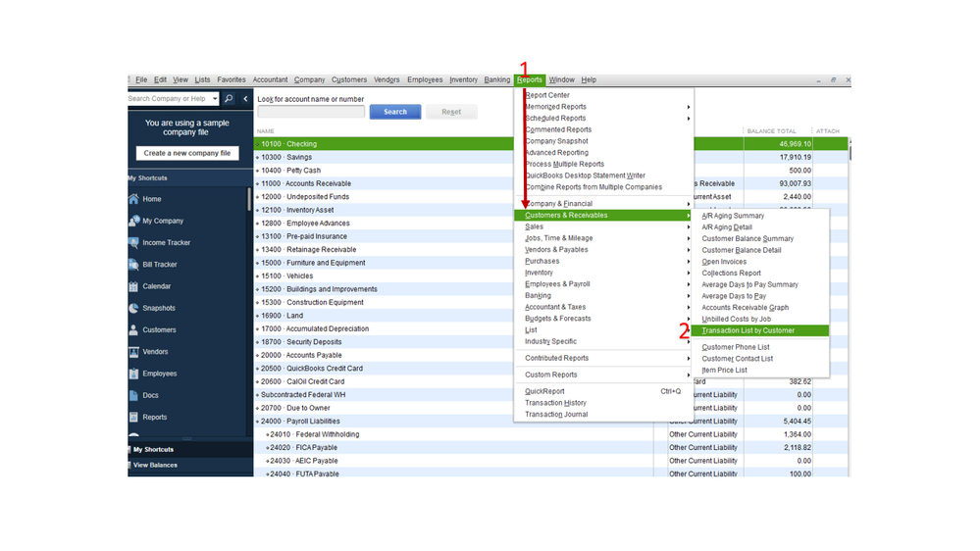Click the sidebar shortcuts scrollbar
The width and height of the screenshot is (980, 551).
coord(249,200)
